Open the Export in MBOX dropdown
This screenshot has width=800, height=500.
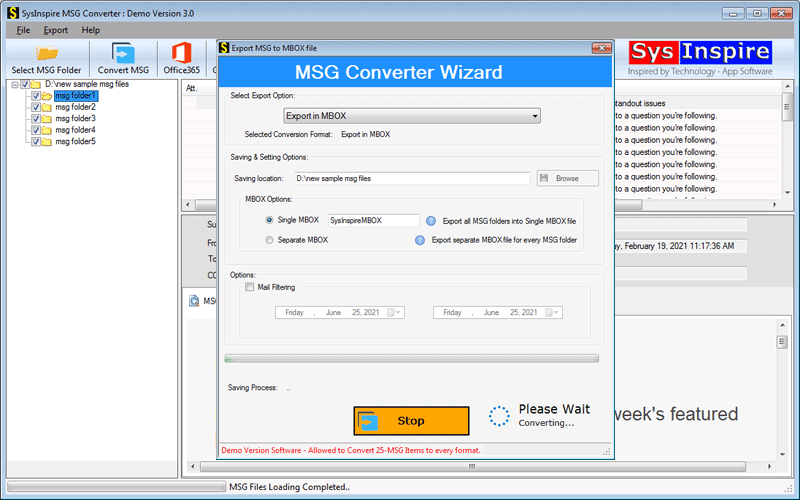(x=412, y=116)
